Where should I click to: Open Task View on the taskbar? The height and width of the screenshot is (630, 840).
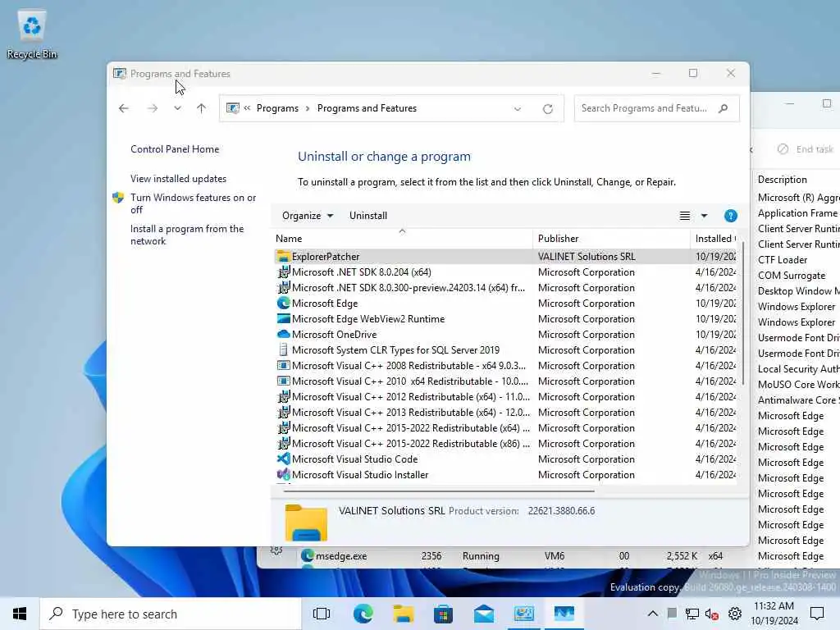(322, 614)
